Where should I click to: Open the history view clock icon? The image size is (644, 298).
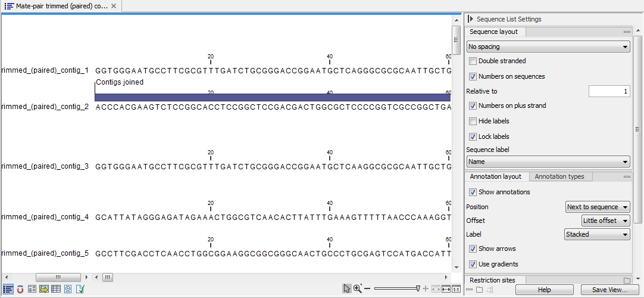click(x=68, y=289)
